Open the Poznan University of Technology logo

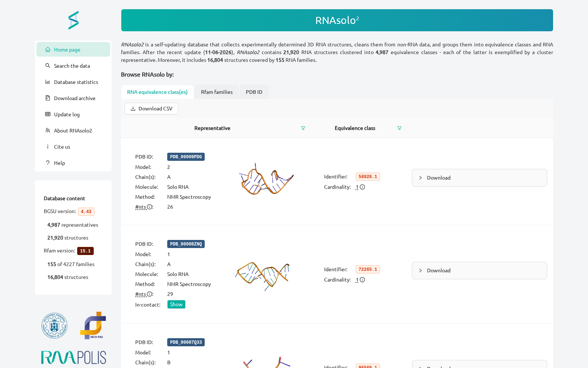(x=54, y=326)
